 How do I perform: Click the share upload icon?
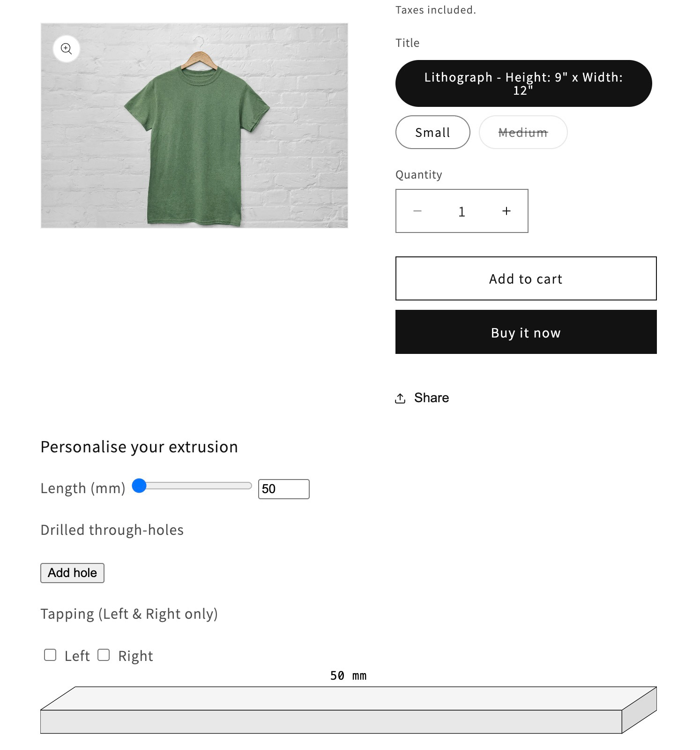pyautogui.click(x=400, y=398)
